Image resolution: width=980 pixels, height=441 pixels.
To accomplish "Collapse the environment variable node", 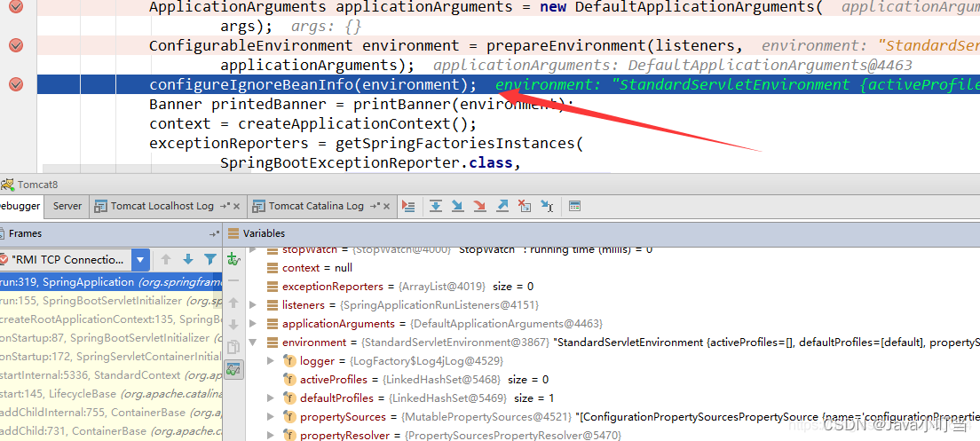I will (253, 343).
